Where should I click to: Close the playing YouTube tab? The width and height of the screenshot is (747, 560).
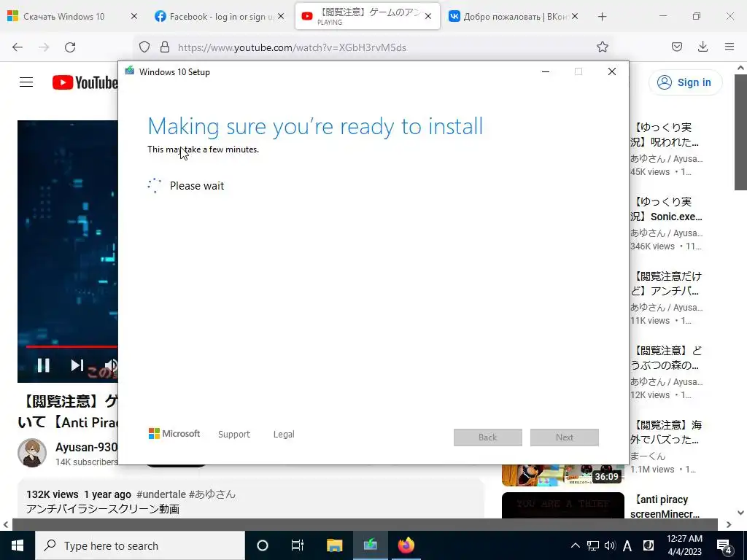point(427,16)
